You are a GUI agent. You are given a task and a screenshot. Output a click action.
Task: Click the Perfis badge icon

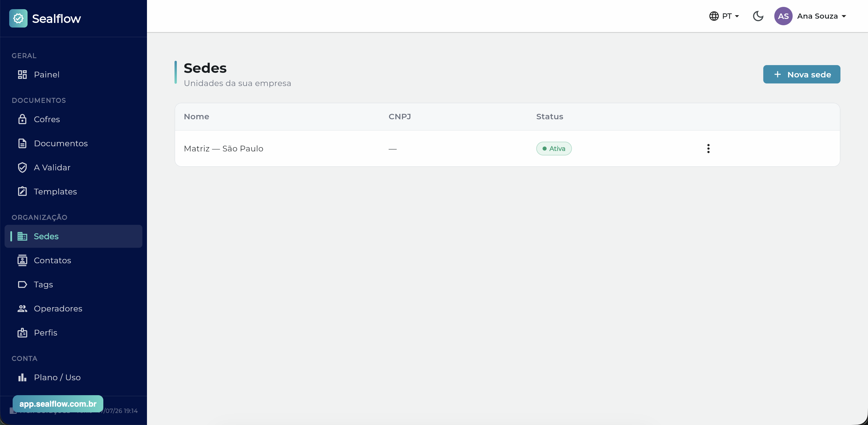coord(22,333)
